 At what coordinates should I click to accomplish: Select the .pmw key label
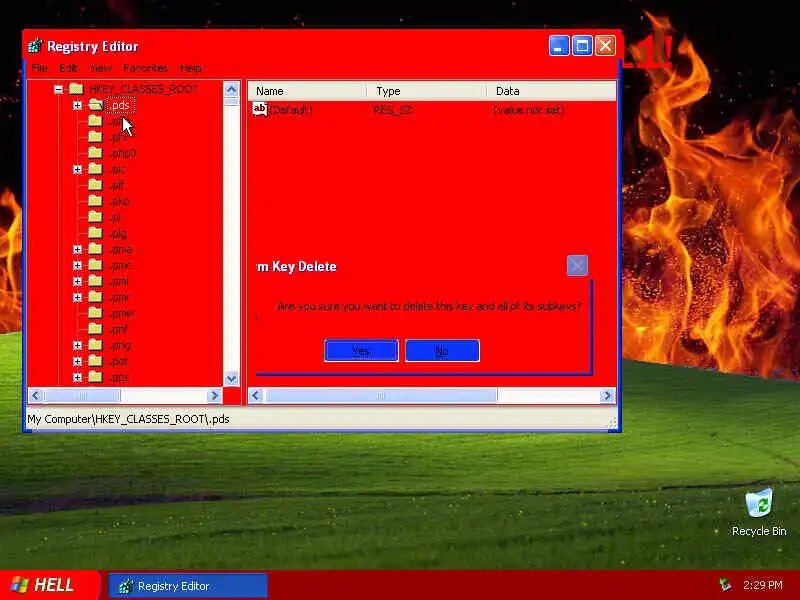[122, 313]
